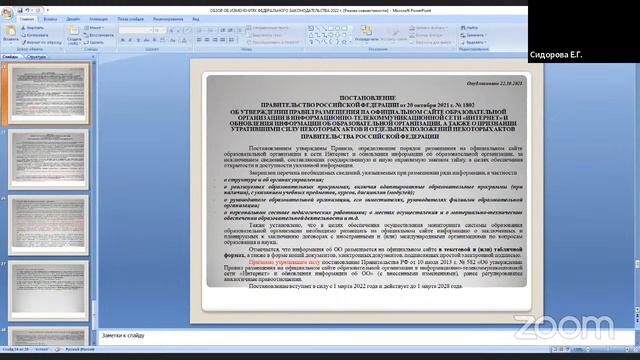Select the rectangle shape in shapes gallery

pos(331,28)
